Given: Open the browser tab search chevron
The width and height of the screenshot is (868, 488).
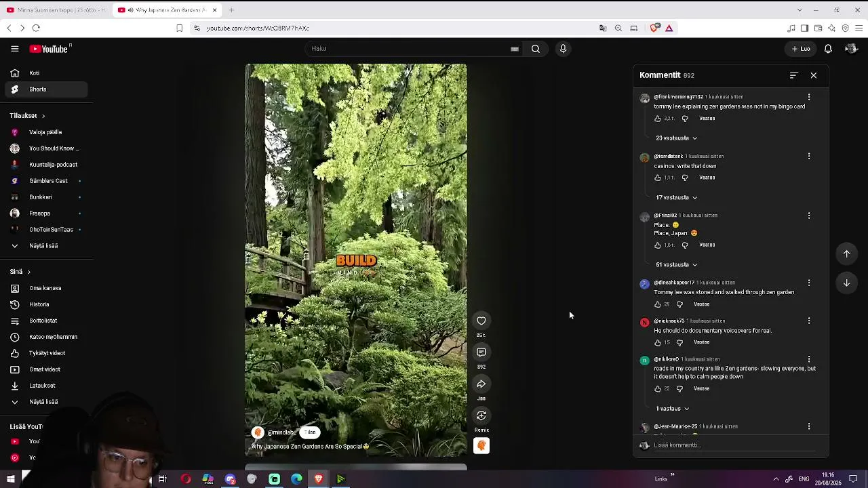Looking at the screenshot, I should click(x=800, y=10).
